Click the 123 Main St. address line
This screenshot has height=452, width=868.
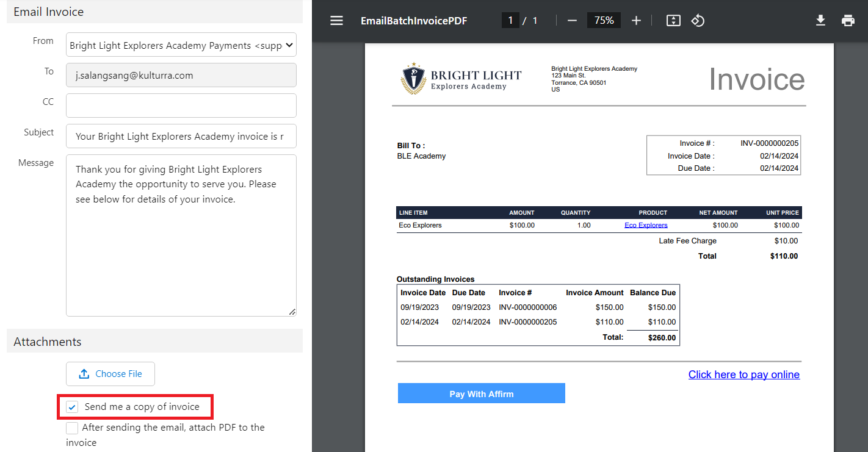[568, 76]
